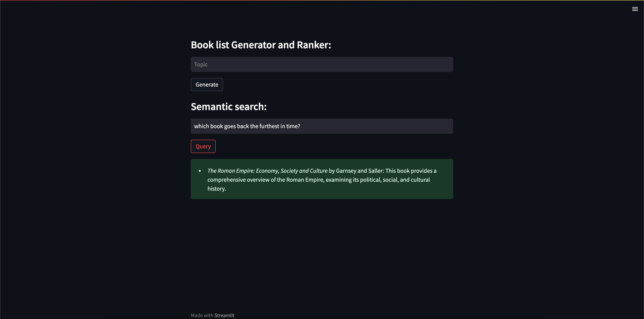Viewport: 644px width, 319px height.
Task: Focus the semantic search question field
Action: pyautogui.click(x=369, y=126)
